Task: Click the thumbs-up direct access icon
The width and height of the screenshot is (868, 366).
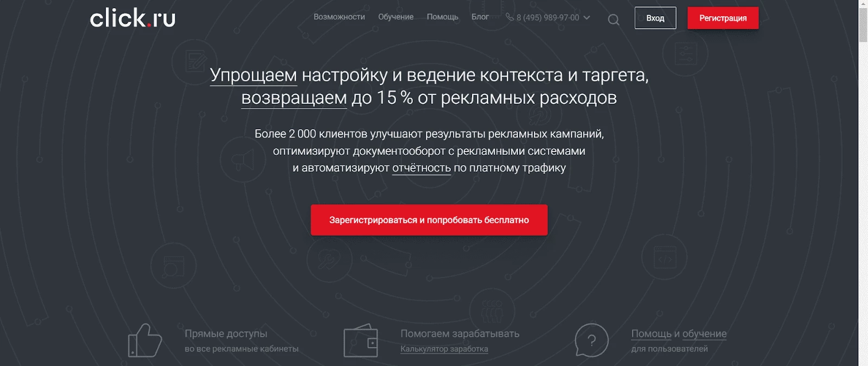Action: [x=145, y=340]
